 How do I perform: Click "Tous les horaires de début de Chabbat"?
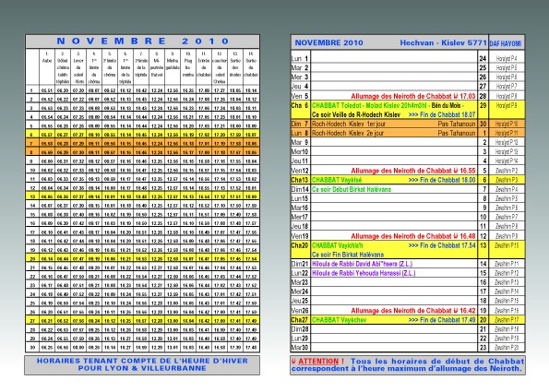coord(437,362)
